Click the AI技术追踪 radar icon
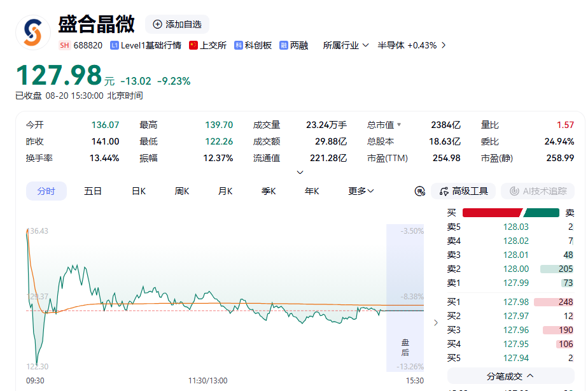 [x=514, y=192]
